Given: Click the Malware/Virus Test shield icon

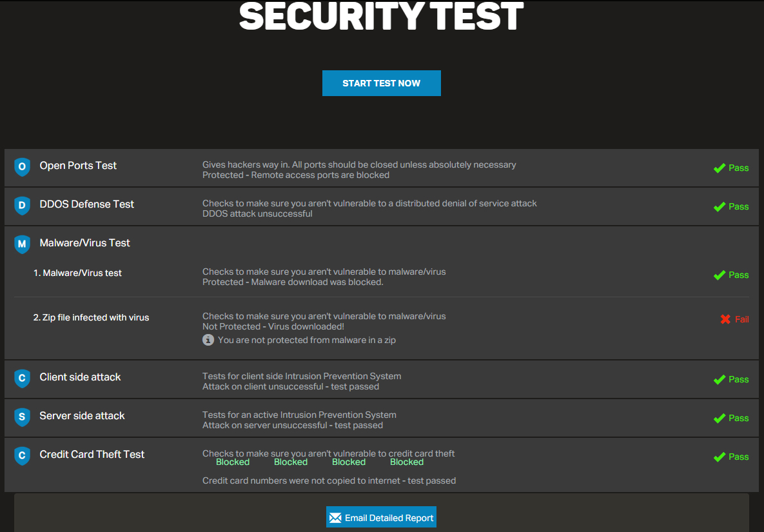Looking at the screenshot, I should click(x=23, y=244).
